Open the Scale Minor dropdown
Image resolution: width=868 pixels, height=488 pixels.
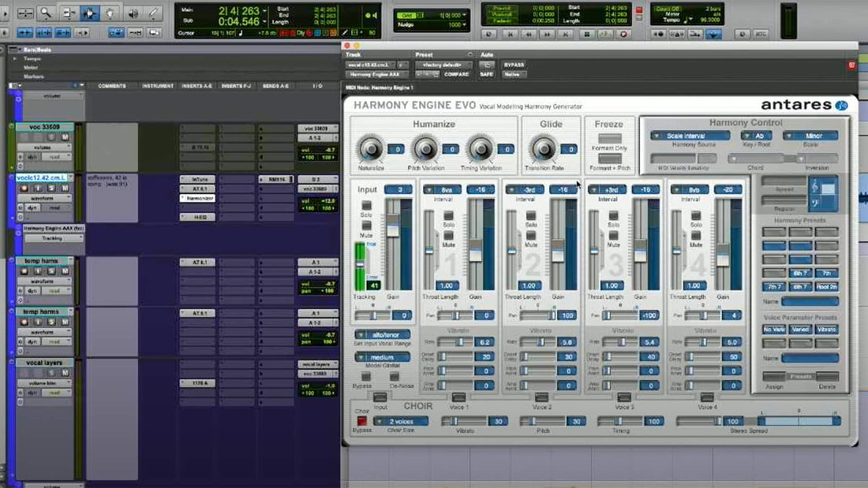click(x=810, y=136)
